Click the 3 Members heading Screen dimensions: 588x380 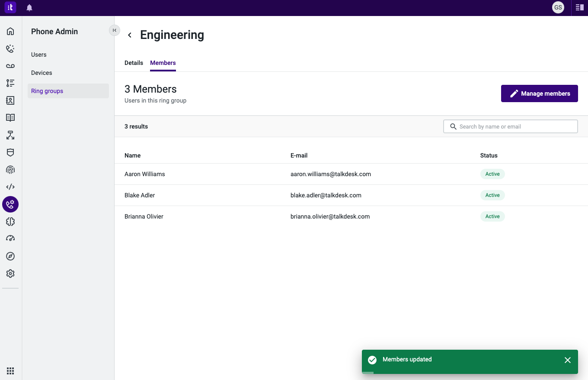[150, 89]
